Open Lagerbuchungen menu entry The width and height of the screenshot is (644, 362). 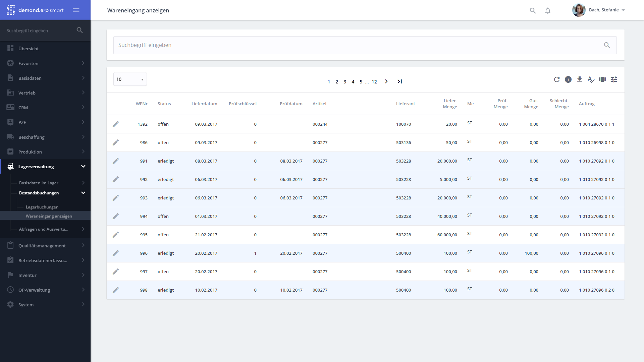[x=42, y=207]
